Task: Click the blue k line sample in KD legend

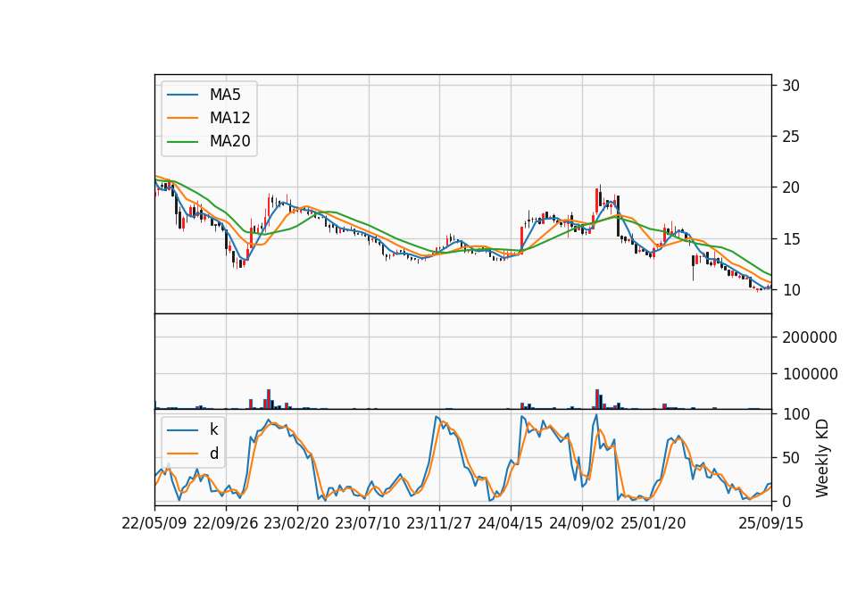Action: (182, 429)
